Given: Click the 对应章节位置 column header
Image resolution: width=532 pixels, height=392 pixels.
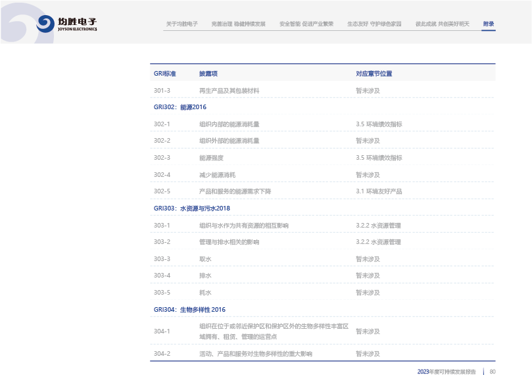Looking at the screenshot, I should pos(374,74).
